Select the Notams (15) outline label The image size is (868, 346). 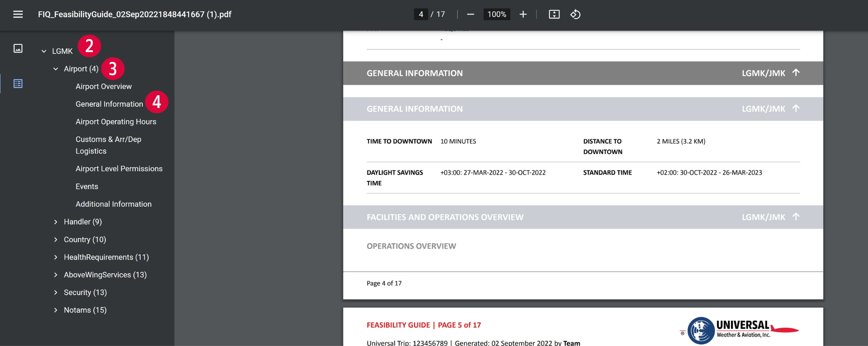[85, 310]
